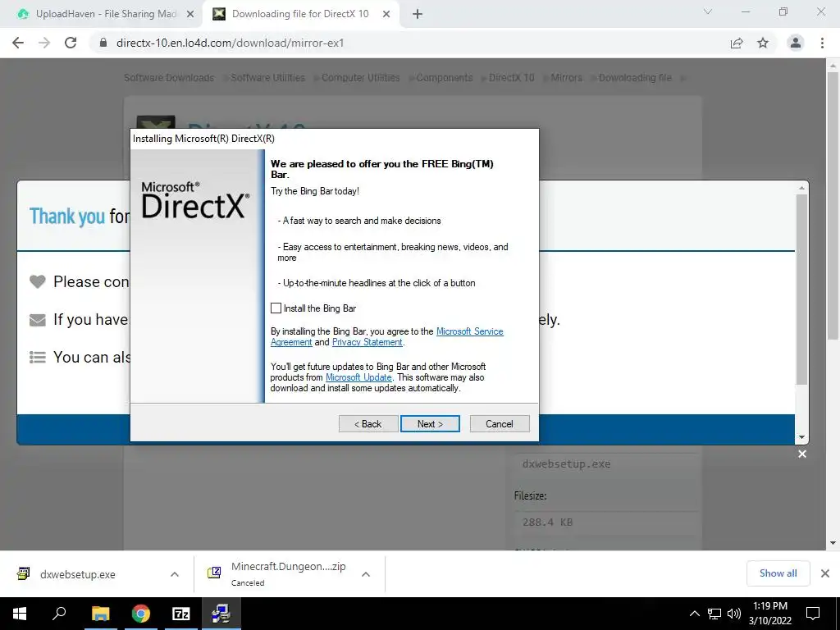The height and width of the screenshot is (630, 840).
Task: Cancel the DirectX installation
Action: point(500,424)
